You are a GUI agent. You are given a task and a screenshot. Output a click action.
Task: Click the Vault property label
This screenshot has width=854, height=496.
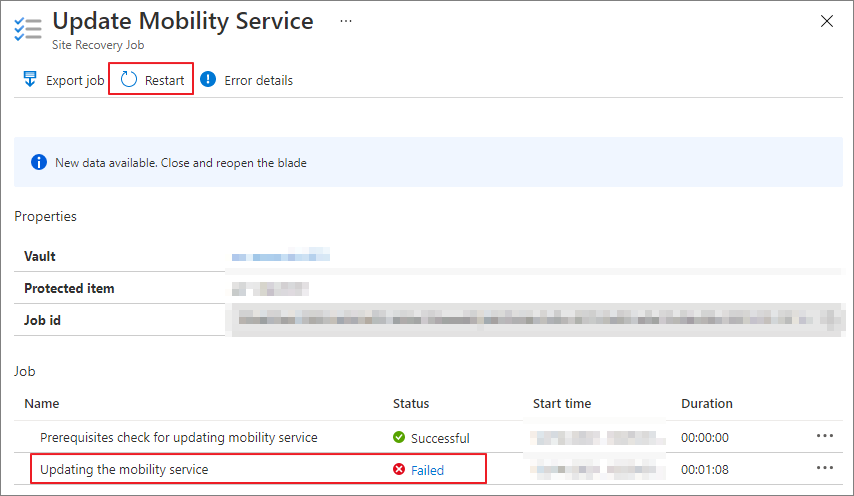[x=40, y=256]
